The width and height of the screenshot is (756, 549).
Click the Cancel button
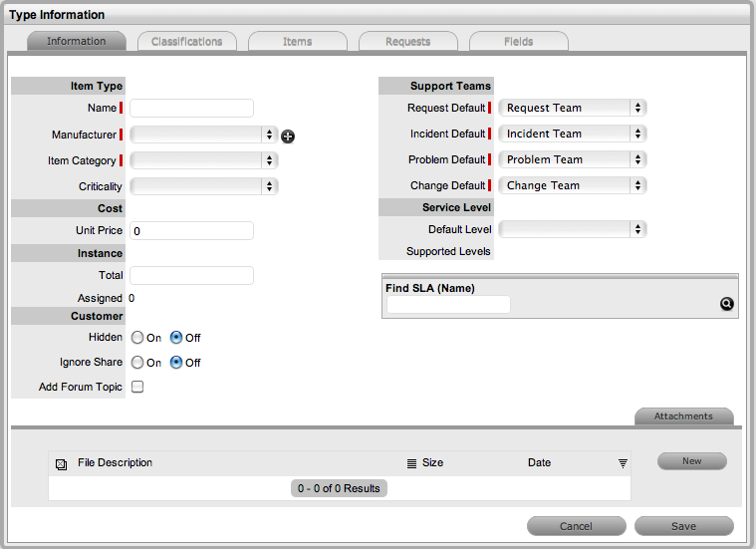tap(576, 526)
